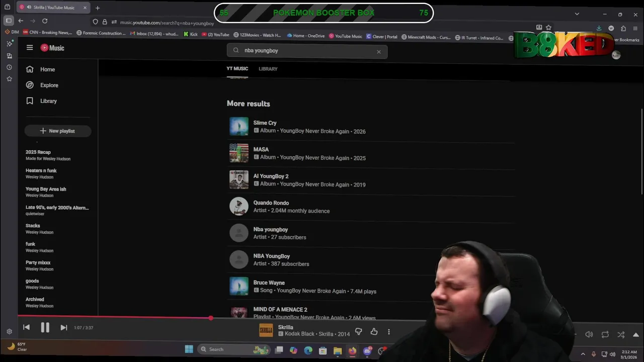Go back in browser history

point(21,21)
